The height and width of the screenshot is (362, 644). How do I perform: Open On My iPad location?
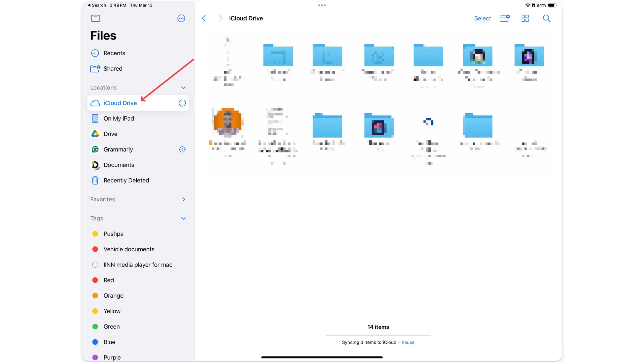pyautogui.click(x=138, y=119)
